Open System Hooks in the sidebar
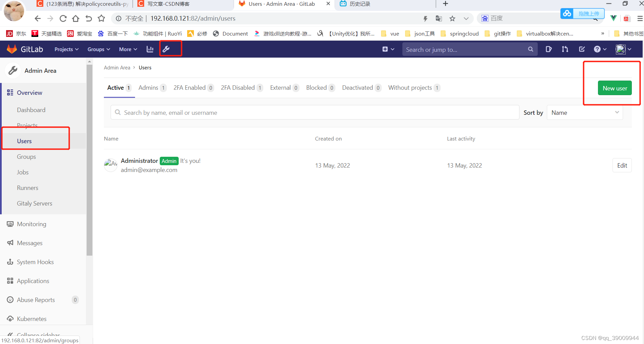 [35, 262]
